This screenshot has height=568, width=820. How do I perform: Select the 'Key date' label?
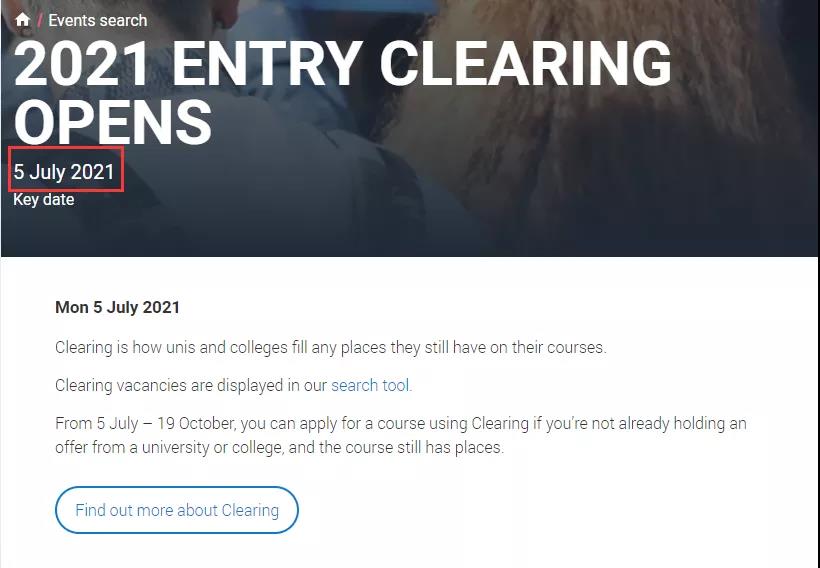[43, 199]
